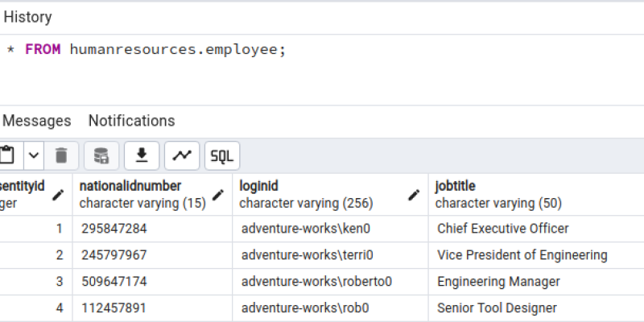644x322 pixels.
Task: Download results with the download icon
Action: click(x=142, y=155)
